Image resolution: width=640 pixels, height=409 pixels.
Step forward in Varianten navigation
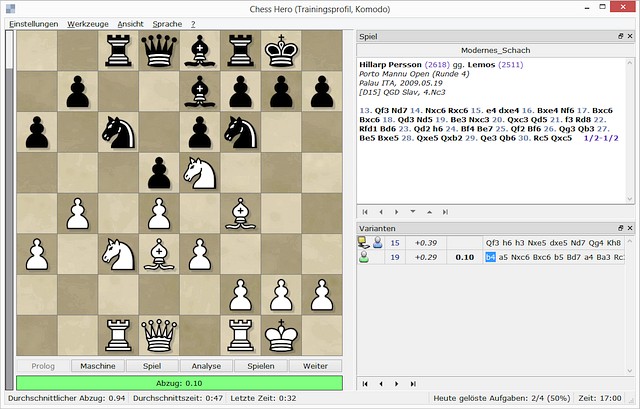click(396, 384)
